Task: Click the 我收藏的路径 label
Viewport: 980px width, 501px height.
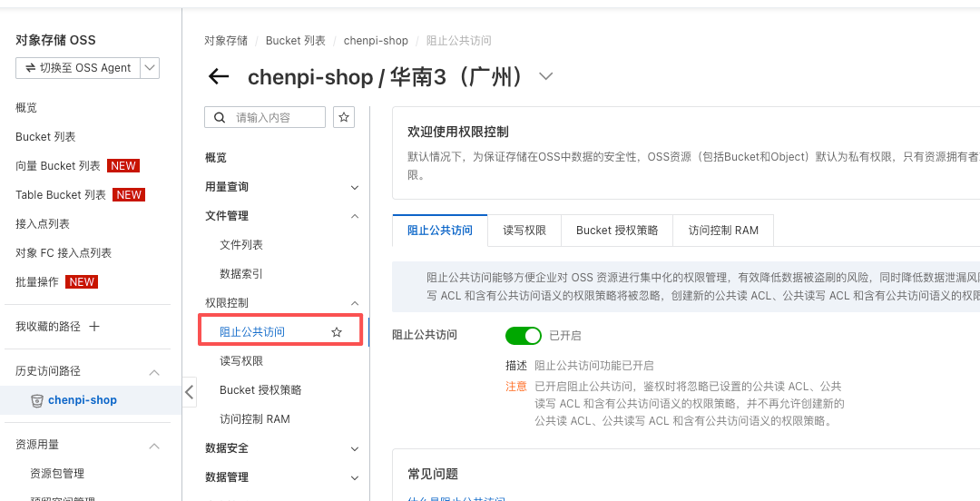Action: (x=48, y=326)
